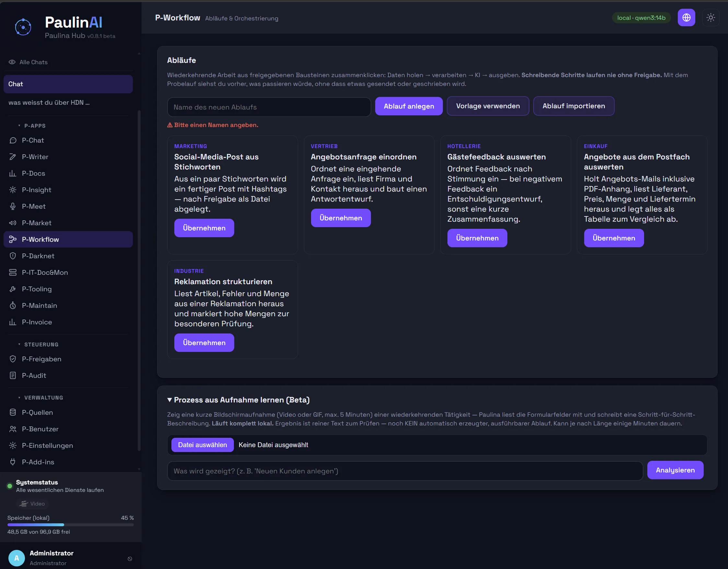Click the P-Audit document icon
Screen dimensions: 728x569
(13, 375)
